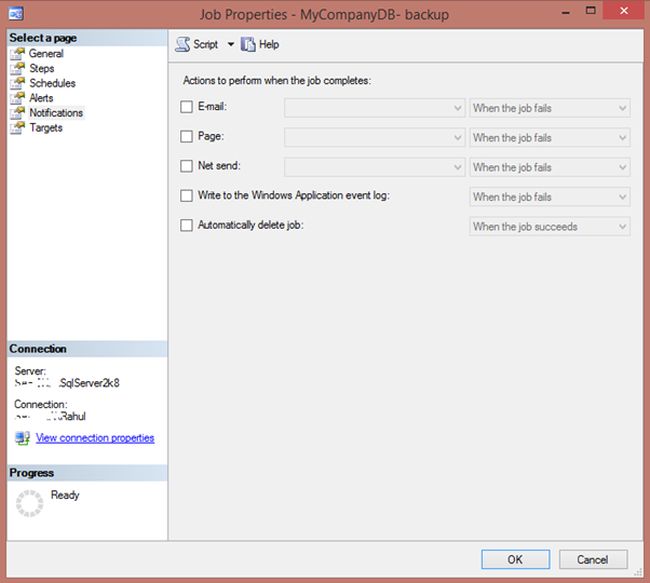
Task: Click the Ready status text
Action: (65, 495)
